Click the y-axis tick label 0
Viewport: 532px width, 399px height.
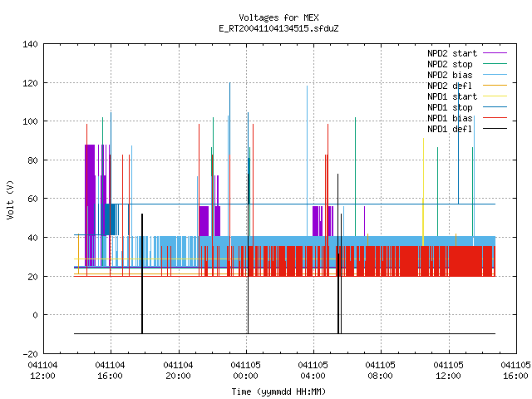coord(35,315)
